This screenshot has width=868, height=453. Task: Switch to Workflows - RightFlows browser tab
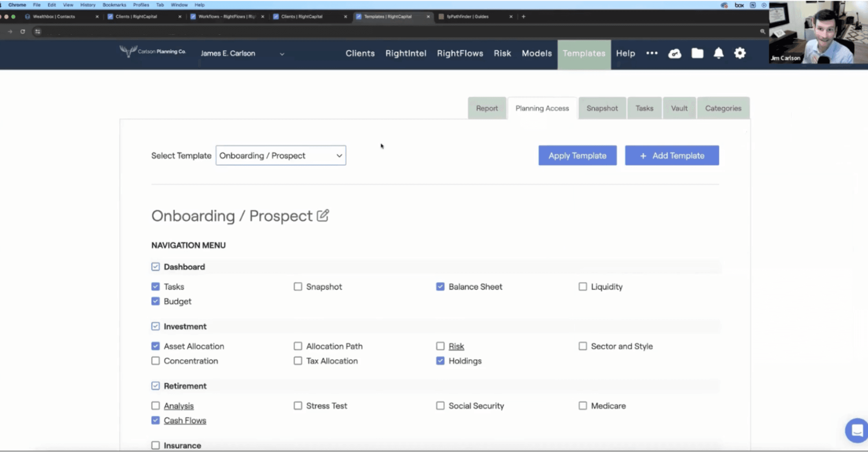click(227, 17)
